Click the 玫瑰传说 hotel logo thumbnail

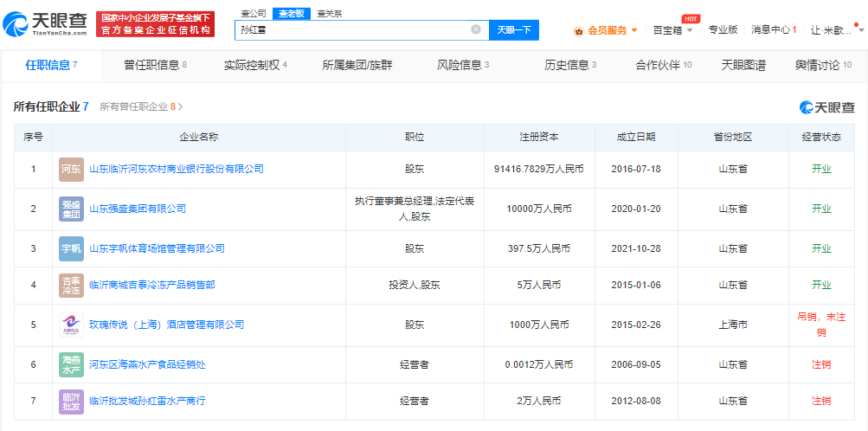(71, 325)
